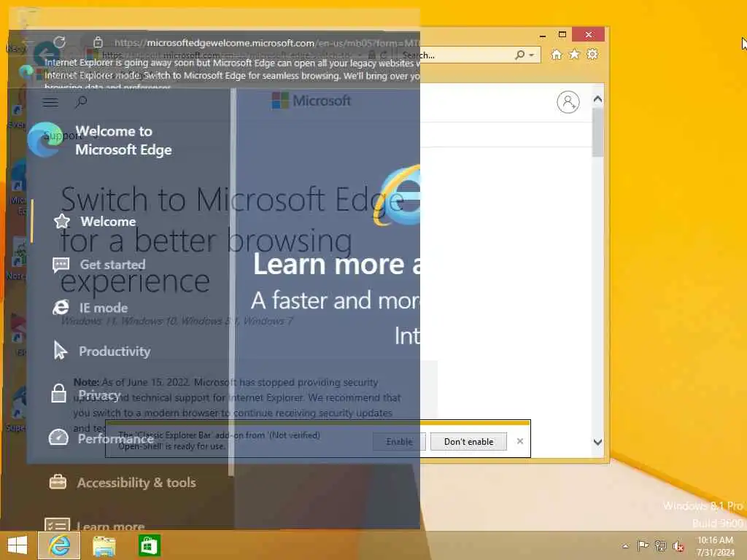Screen dimensions: 747x560
Task: Click the clock showing 10:16 AM
Action: (x=715, y=540)
